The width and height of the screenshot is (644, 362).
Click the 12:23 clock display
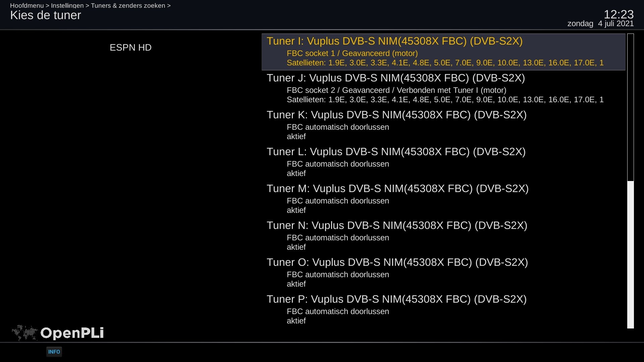coord(619,14)
